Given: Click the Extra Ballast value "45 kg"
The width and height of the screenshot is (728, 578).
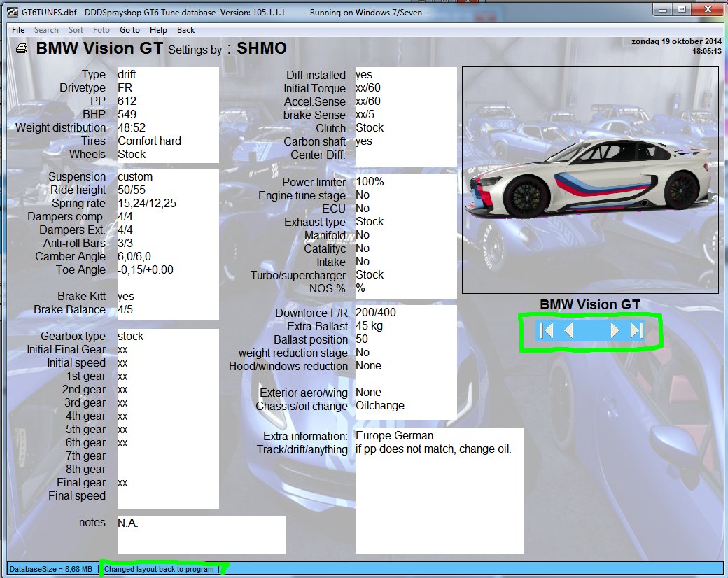Looking at the screenshot, I should [x=369, y=326].
